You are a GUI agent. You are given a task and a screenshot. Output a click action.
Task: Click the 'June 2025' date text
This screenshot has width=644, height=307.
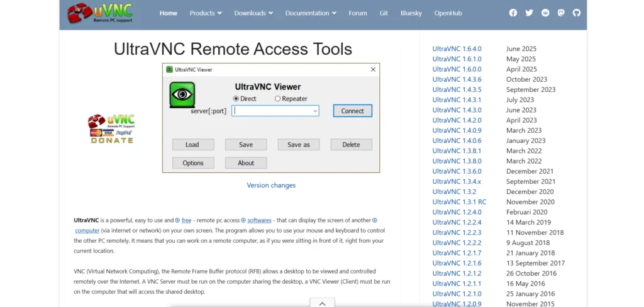[x=521, y=49]
